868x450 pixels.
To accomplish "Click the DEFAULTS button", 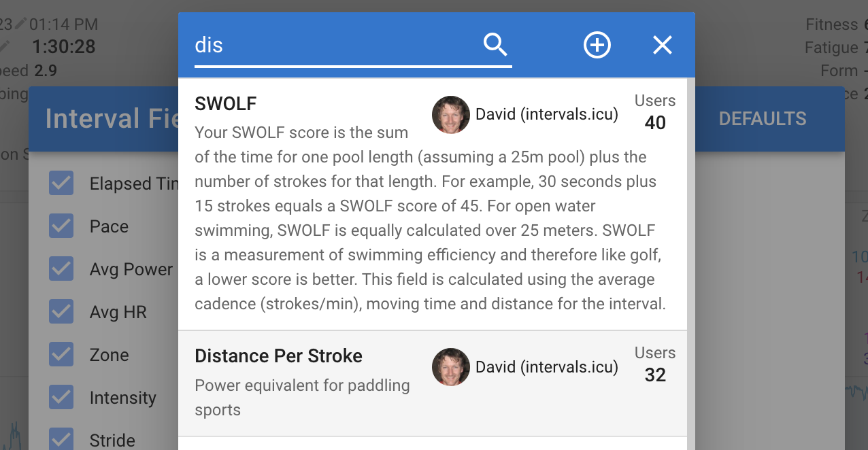I will coord(763,119).
